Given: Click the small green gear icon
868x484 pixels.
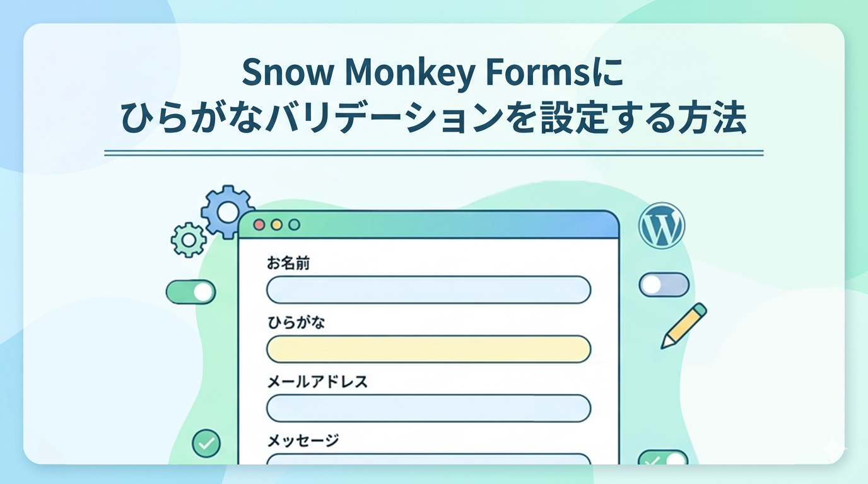Looking at the screenshot, I should [188, 239].
